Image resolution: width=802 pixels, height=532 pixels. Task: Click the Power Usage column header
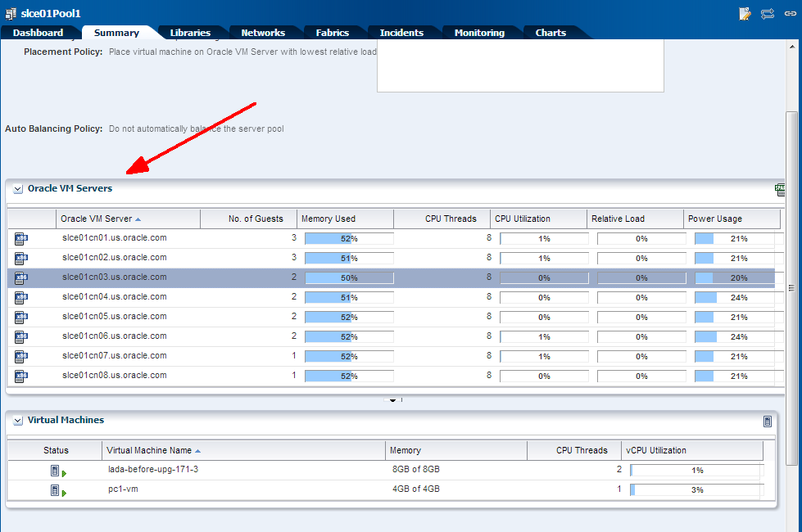732,219
